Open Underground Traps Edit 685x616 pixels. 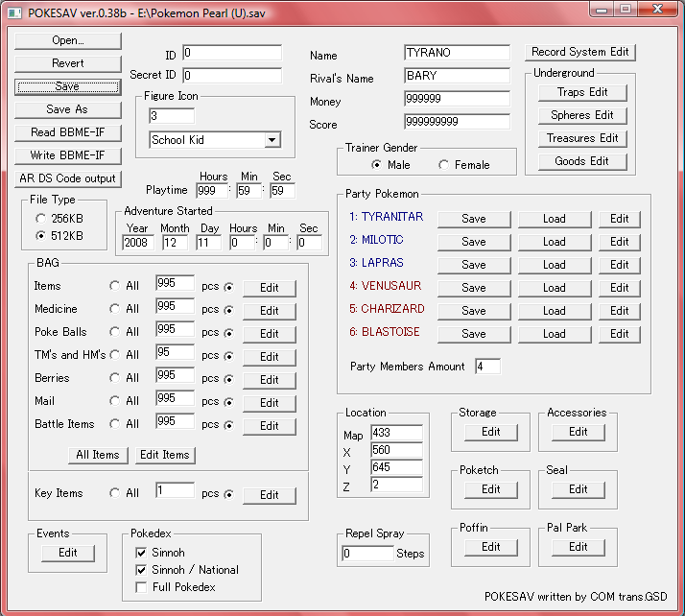pos(582,93)
